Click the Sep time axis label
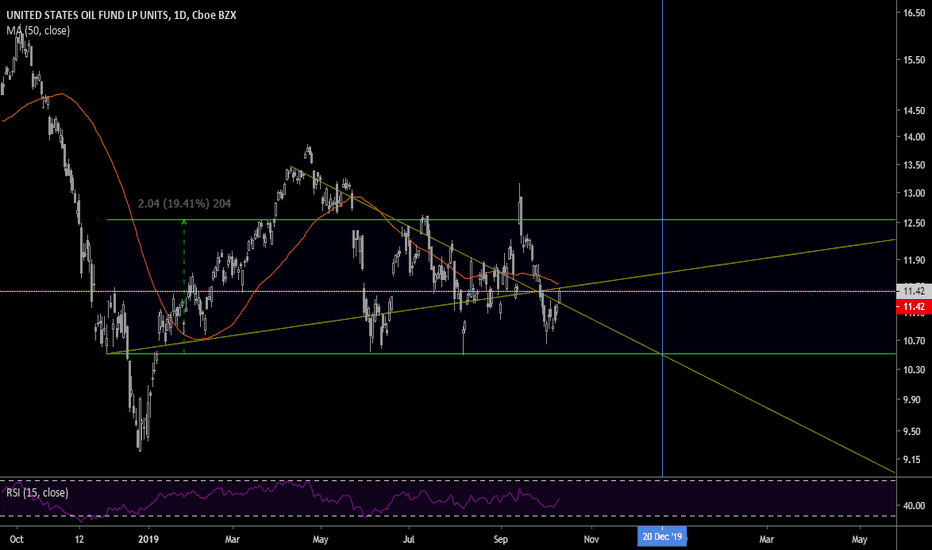 pos(500,539)
